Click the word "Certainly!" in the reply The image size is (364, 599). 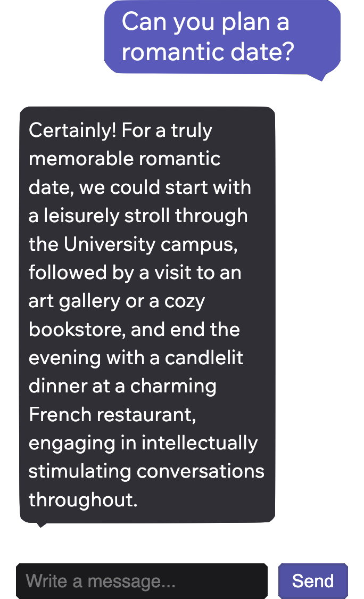click(x=72, y=130)
